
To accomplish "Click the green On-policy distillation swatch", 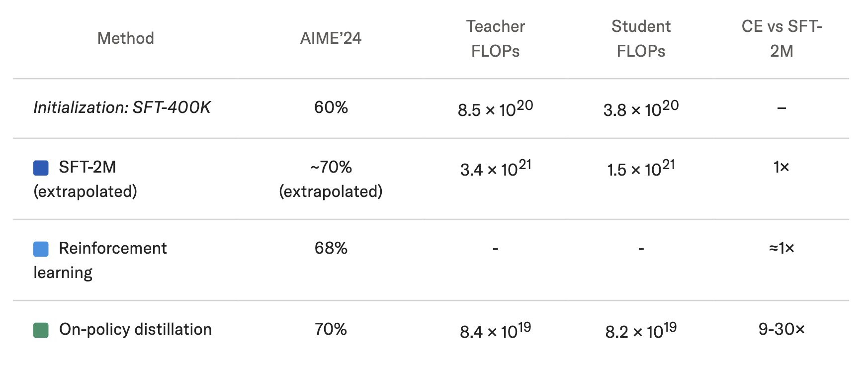I will 41,330.
